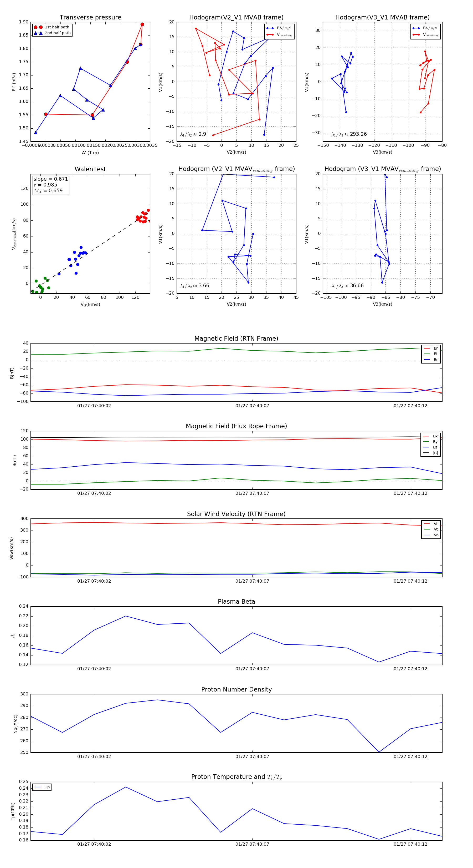Click the 'Hodogram(V3_V1 MVAB frame)' title
Viewport: 473px width, 868px height.
click(382, 17)
